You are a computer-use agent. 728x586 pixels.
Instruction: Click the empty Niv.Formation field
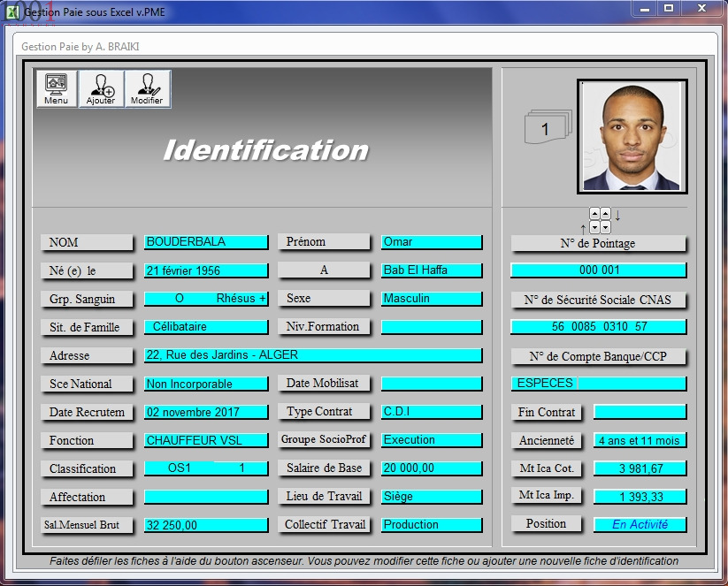(x=432, y=327)
